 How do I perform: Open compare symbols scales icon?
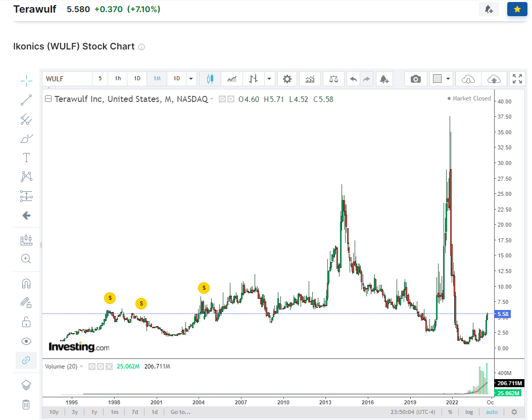coord(333,79)
